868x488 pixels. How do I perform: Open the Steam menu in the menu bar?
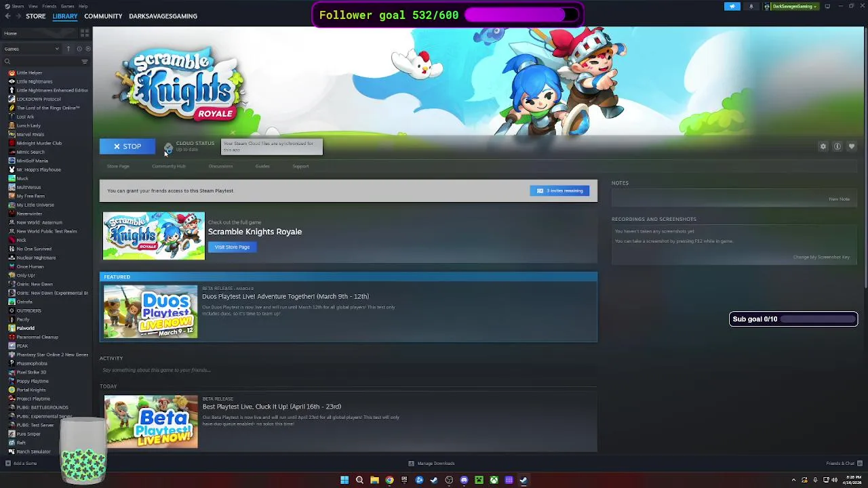18,6
